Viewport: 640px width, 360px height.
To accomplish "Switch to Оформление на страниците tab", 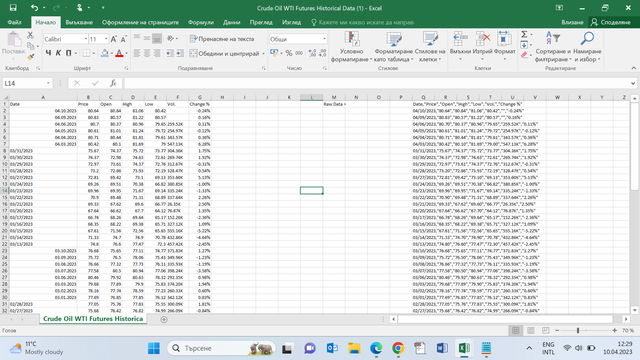I will coord(140,22).
